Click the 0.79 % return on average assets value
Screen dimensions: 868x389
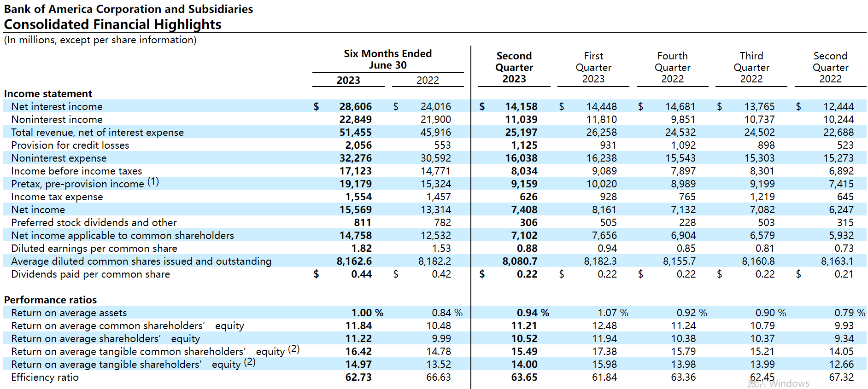pyautogui.click(x=850, y=313)
